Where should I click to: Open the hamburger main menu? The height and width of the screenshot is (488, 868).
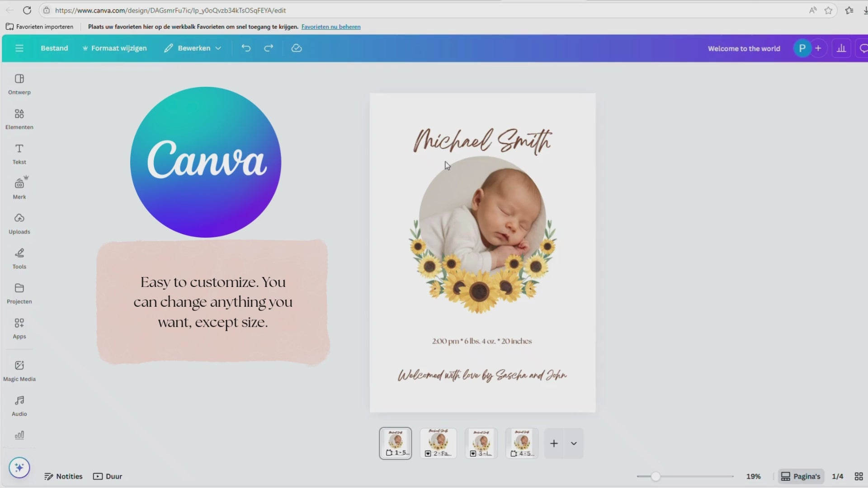[x=19, y=48]
